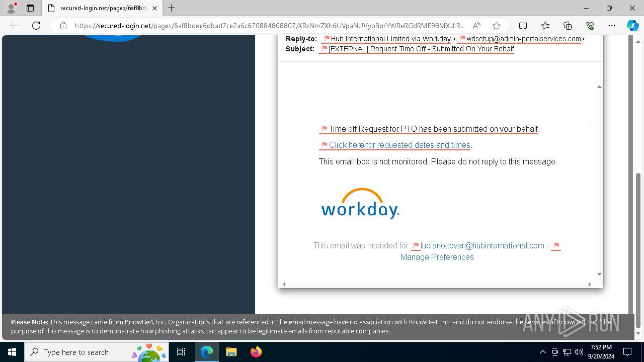Open File Explorer from taskbar
644x362 pixels.
click(231, 352)
